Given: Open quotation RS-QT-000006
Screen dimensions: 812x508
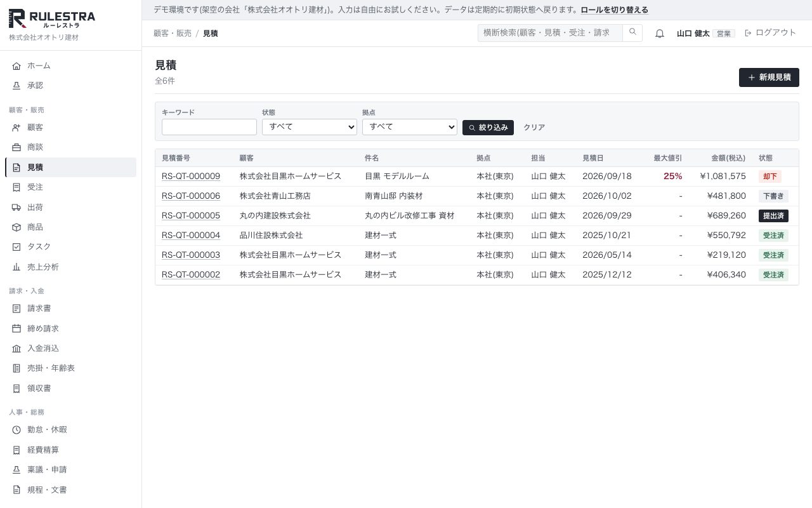Looking at the screenshot, I should [191, 196].
